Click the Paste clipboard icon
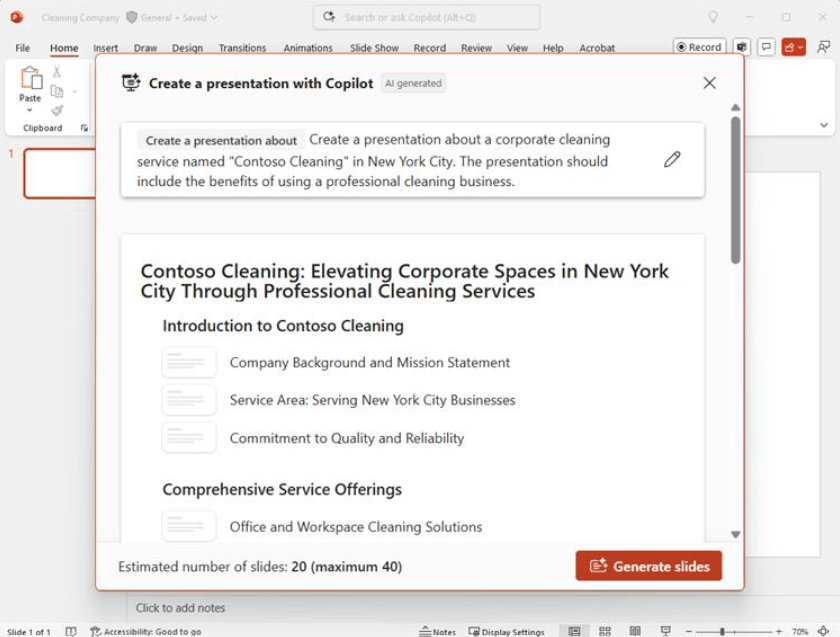This screenshot has width=840, height=637. click(31, 78)
